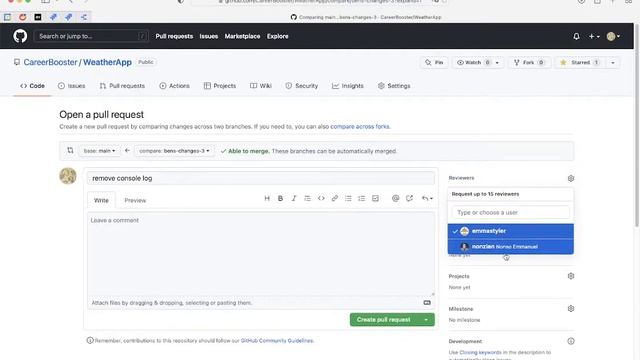
Task: Insert a link via toolbar
Action: [x=335, y=198]
